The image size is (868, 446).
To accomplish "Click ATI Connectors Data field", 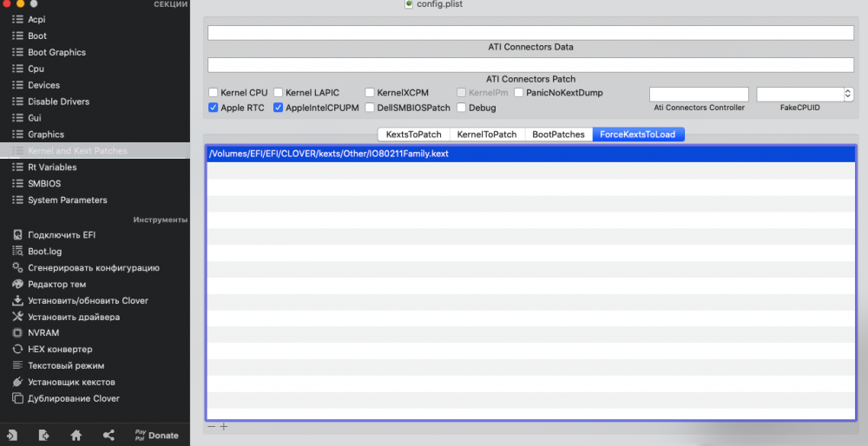I will 531,33.
